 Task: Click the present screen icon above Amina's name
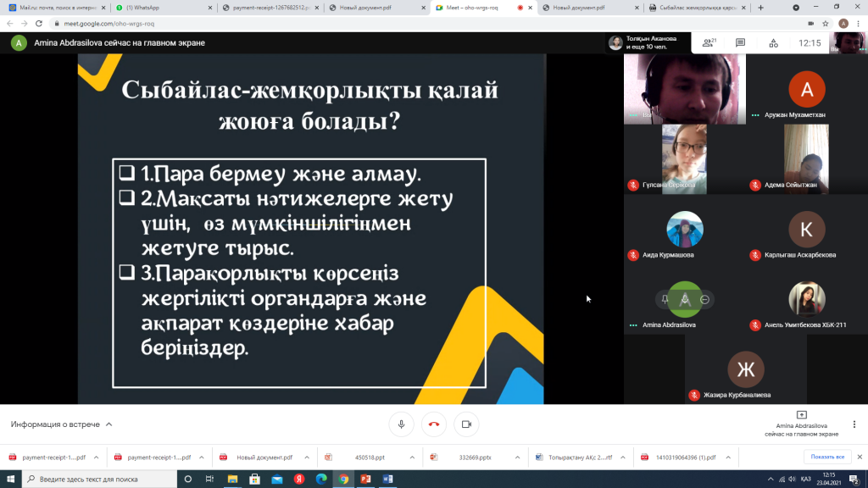pyautogui.click(x=801, y=414)
